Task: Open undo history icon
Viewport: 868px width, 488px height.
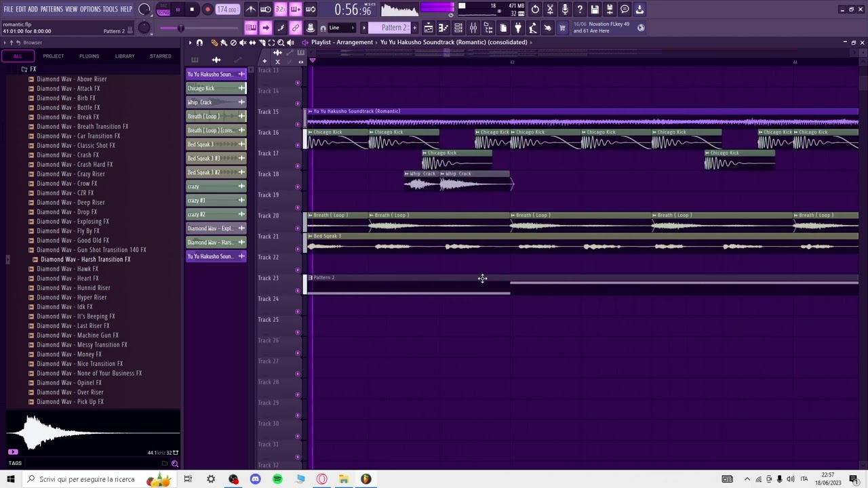Action: tap(535, 9)
